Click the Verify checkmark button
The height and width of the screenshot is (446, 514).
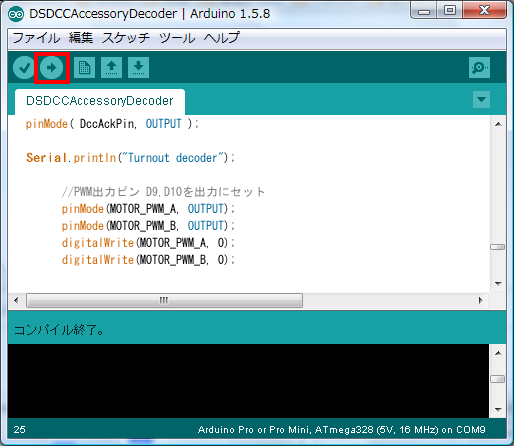tap(24, 68)
